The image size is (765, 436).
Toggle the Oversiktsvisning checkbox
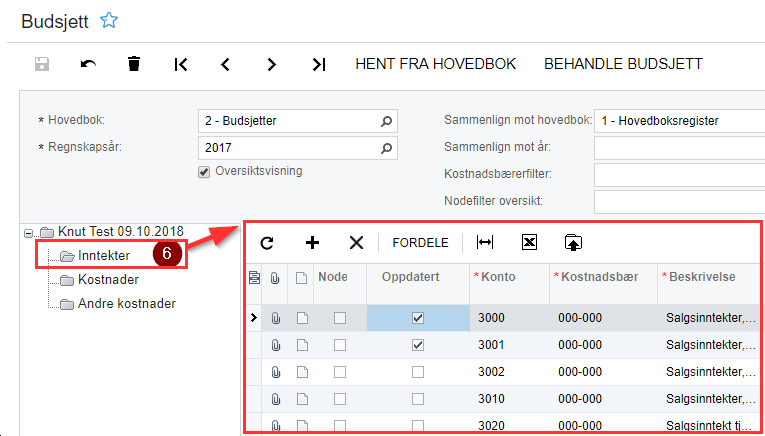pyautogui.click(x=205, y=171)
